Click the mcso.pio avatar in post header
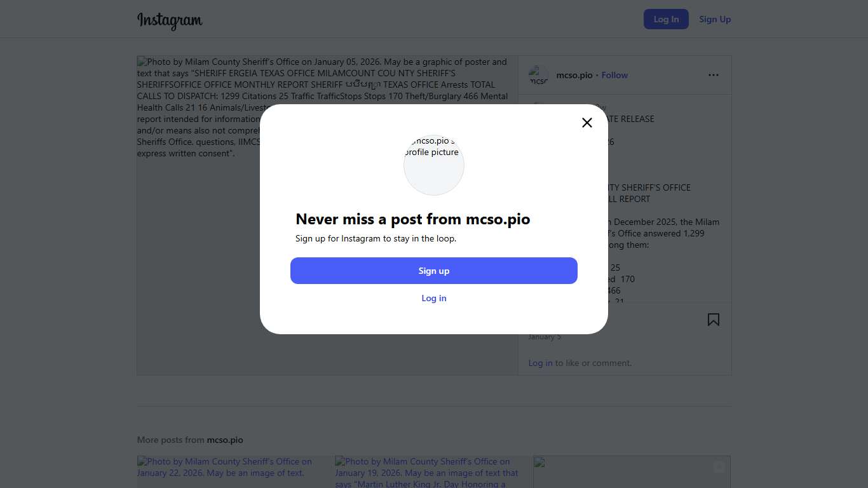Viewport: 868px width, 488px height. (x=538, y=76)
